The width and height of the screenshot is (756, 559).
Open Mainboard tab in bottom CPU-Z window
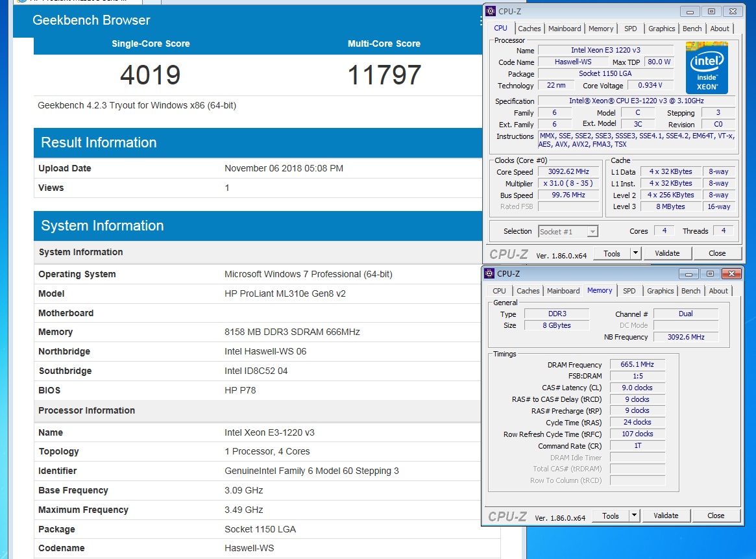[x=563, y=291]
